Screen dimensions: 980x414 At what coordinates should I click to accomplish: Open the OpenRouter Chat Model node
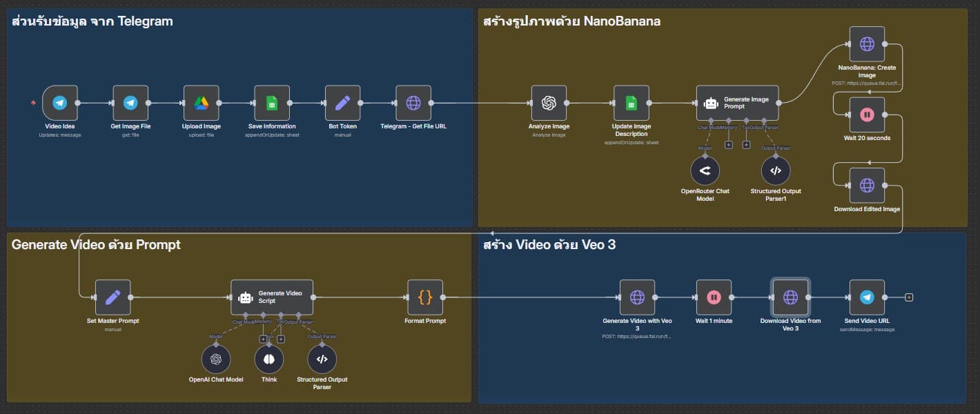(705, 170)
